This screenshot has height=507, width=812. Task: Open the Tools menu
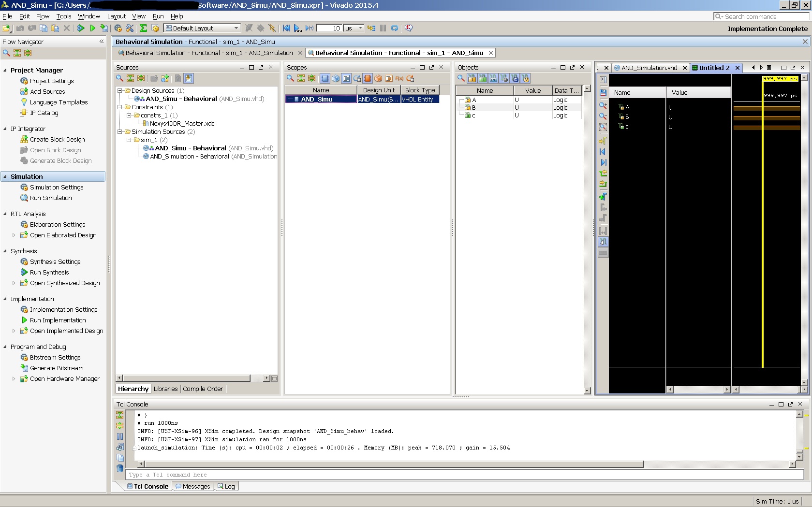click(64, 16)
